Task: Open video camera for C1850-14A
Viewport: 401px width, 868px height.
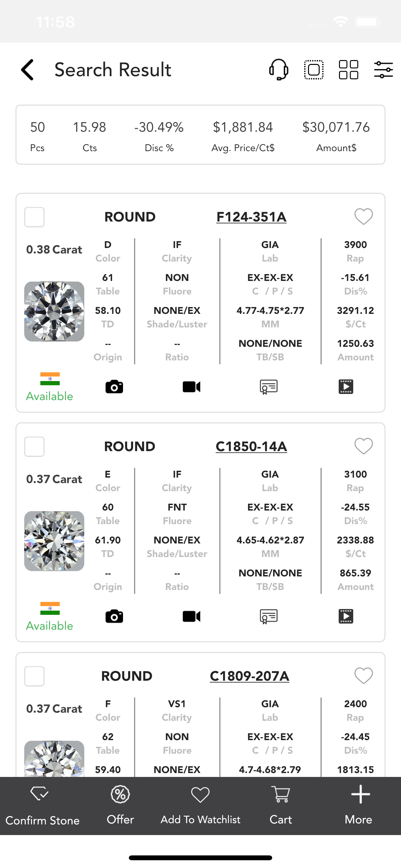Action: tap(191, 616)
